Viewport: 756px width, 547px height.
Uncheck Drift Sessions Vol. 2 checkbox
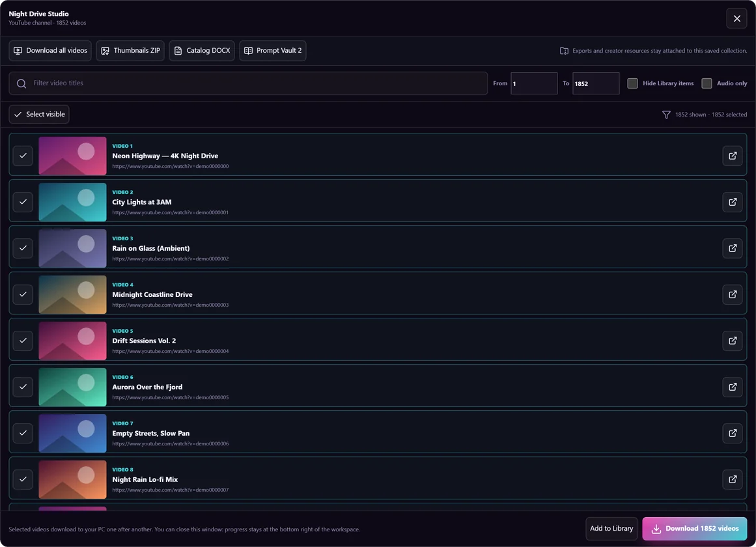coord(23,341)
